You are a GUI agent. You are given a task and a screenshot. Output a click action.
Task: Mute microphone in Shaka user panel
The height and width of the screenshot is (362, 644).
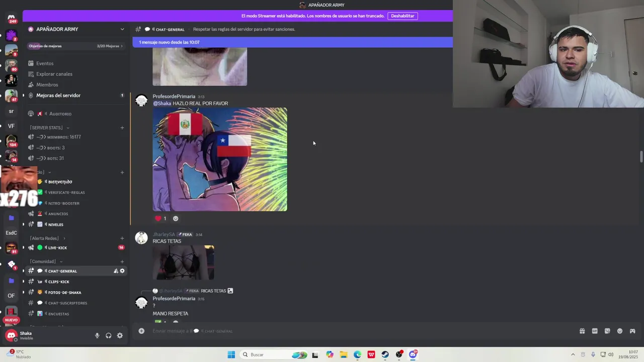pos(97,335)
